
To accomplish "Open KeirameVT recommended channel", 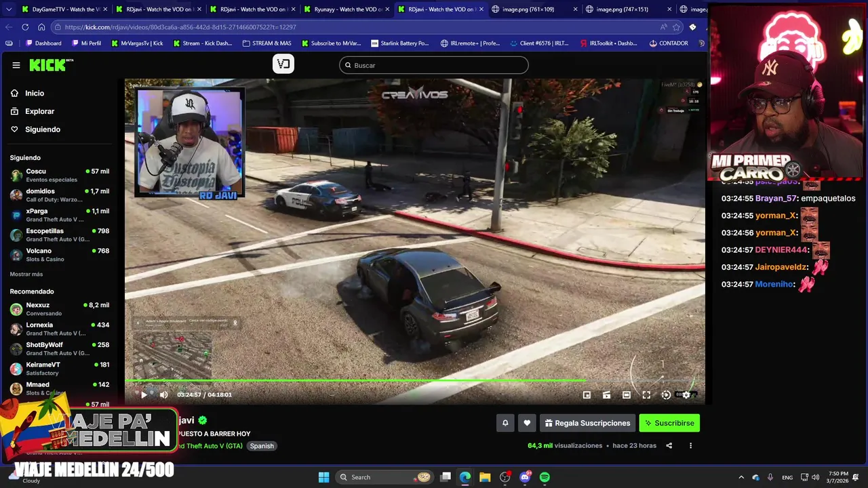I will 60,369.
